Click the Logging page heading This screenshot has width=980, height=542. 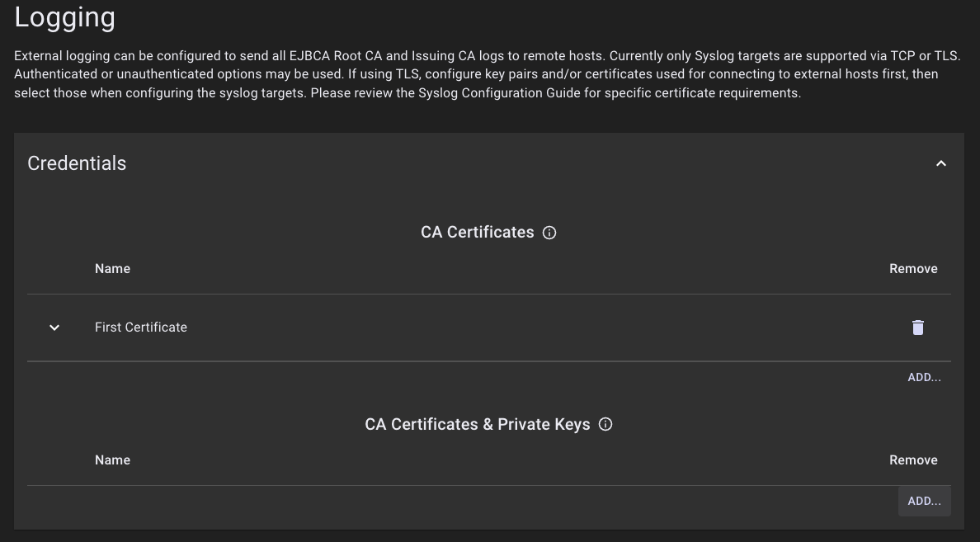(x=65, y=16)
